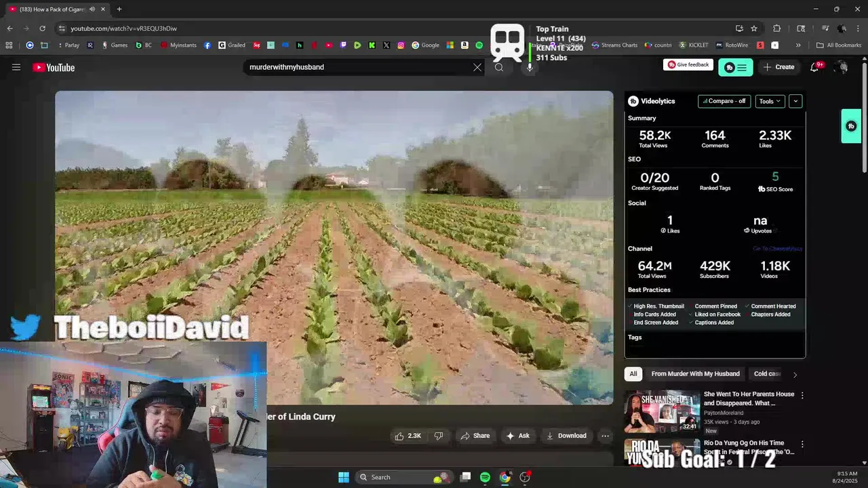Screen dimensions: 868x488
Task: Open the Grailed bookmark
Action: coord(232,45)
